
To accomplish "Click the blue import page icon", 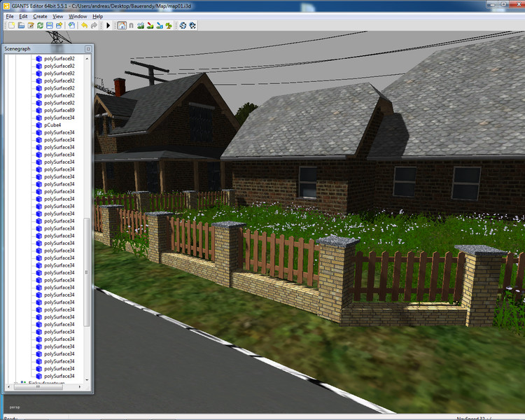I will 71,25.
